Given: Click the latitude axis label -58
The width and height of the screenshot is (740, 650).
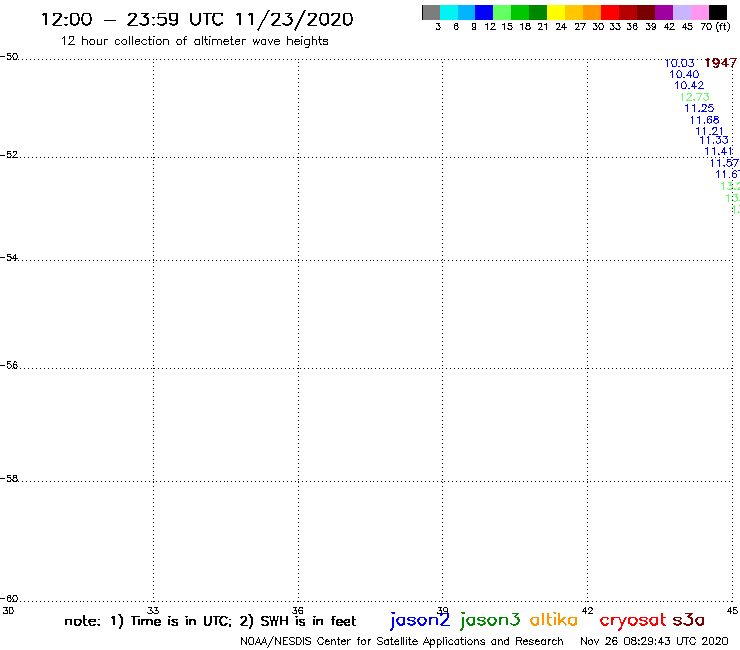Looking at the screenshot, I should click(9, 479).
